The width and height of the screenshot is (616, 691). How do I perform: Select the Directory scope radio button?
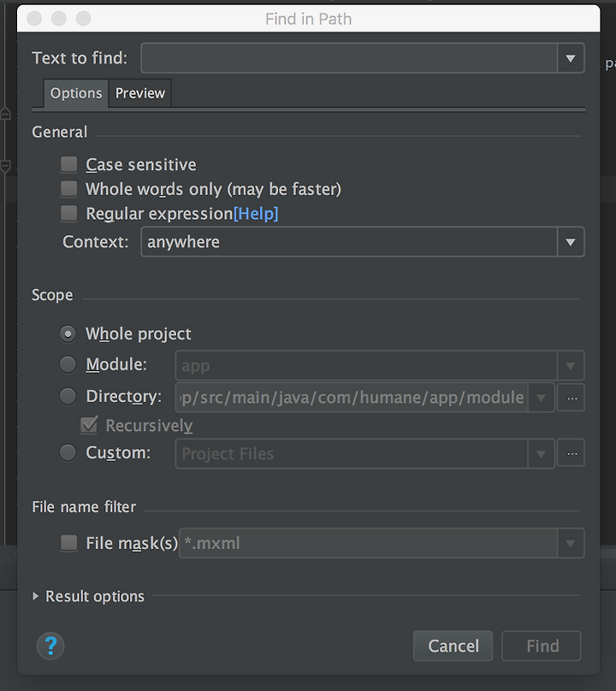click(68, 397)
